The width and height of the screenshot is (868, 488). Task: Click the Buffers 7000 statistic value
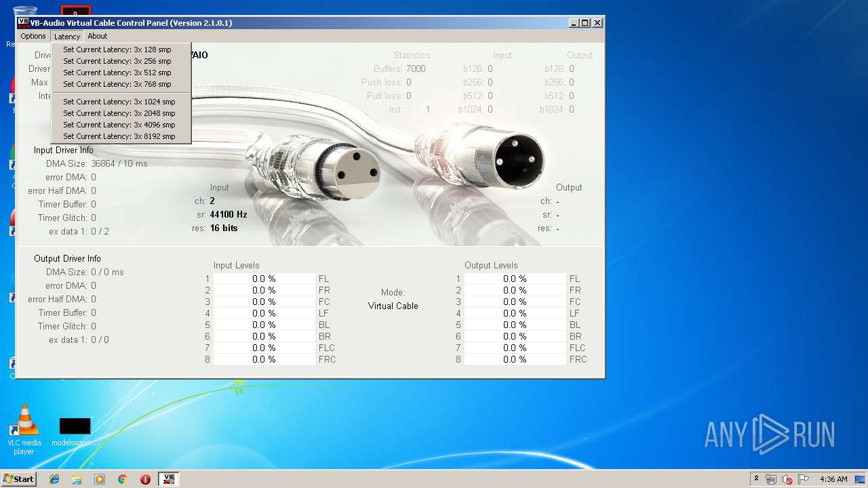[416, 68]
